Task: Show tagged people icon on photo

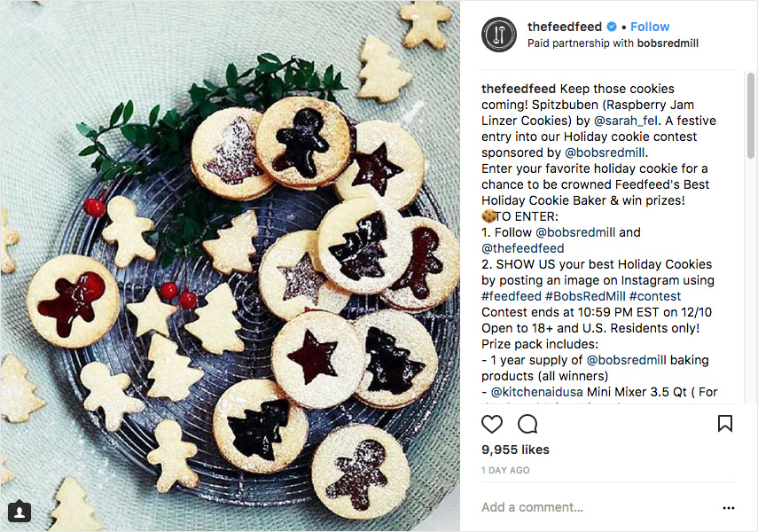Action: click(20, 512)
